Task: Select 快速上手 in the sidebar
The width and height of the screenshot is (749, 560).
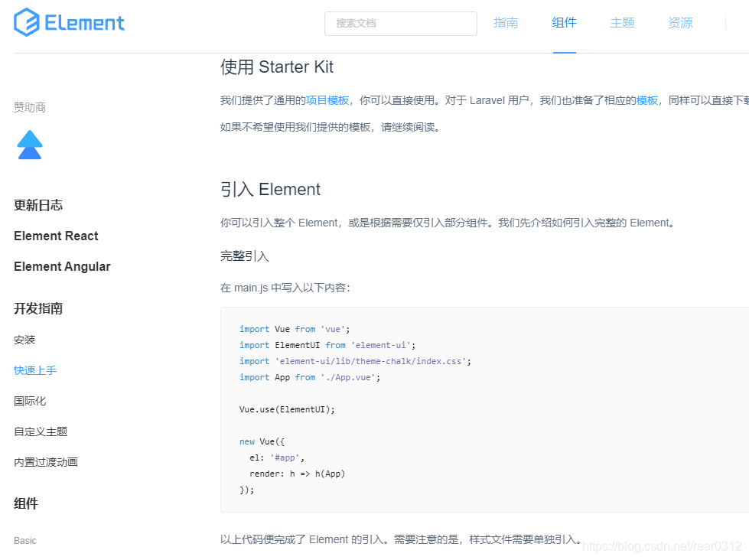Action: (35, 370)
